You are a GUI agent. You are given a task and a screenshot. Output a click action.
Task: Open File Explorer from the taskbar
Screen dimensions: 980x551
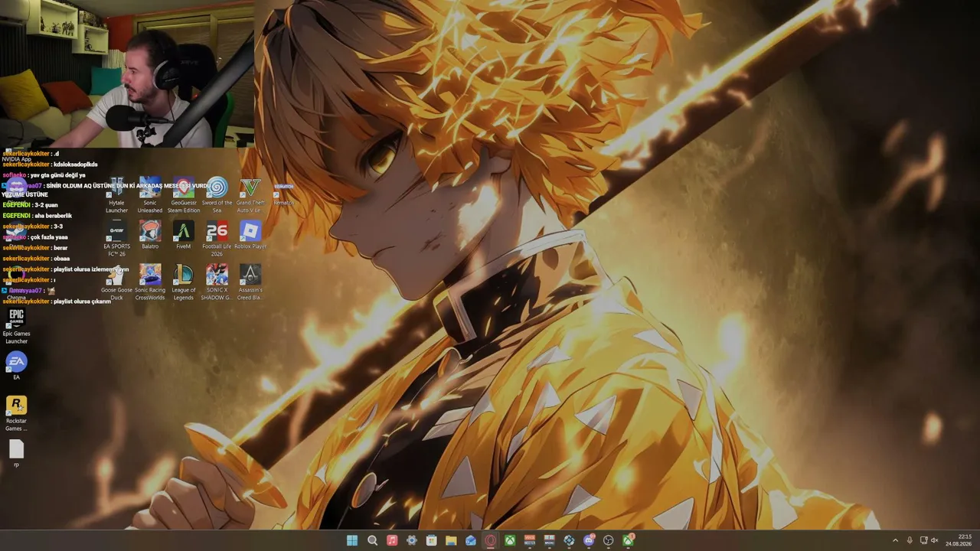coord(451,540)
